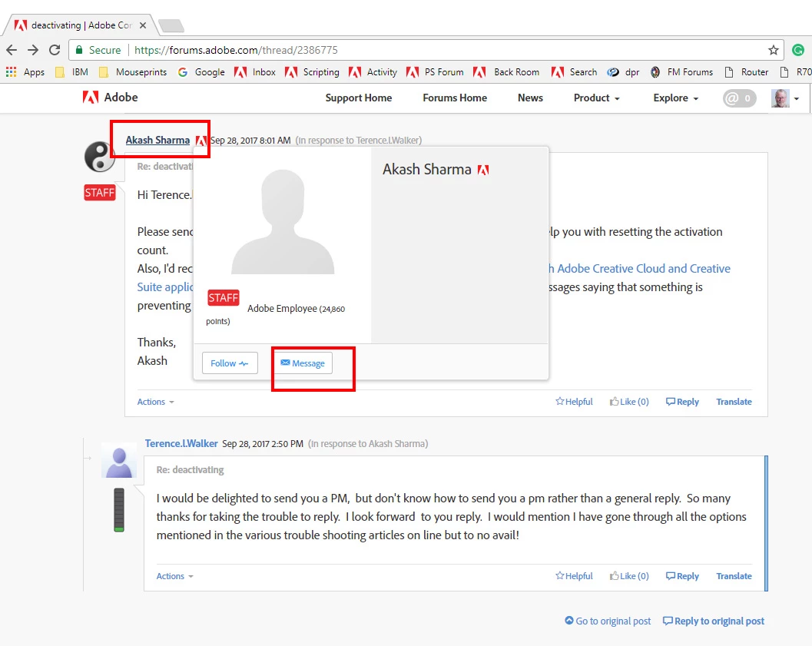Go forward in browser history
812x646 pixels.
point(33,50)
